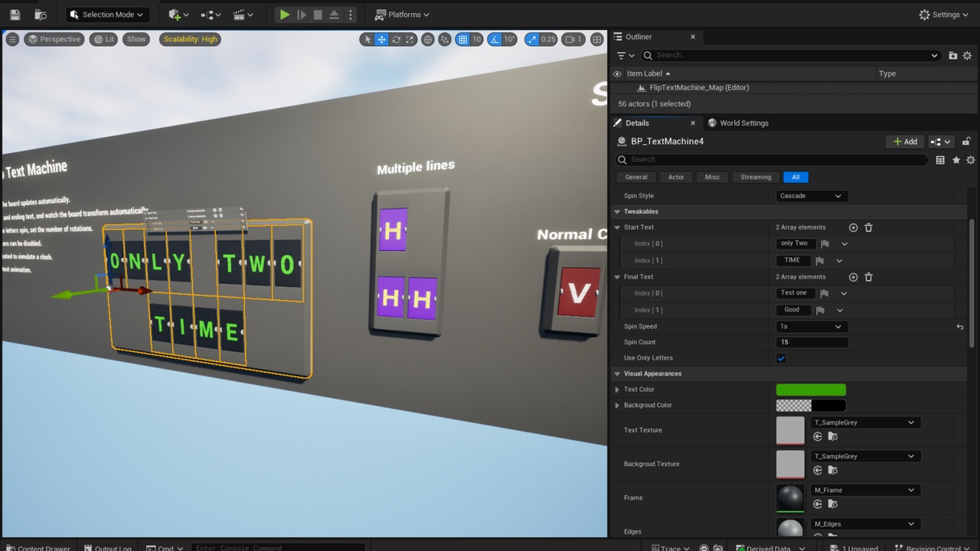The width and height of the screenshot is (980, 551).
Task: Click the Eject from player button
Action: (x=334, y=15)
